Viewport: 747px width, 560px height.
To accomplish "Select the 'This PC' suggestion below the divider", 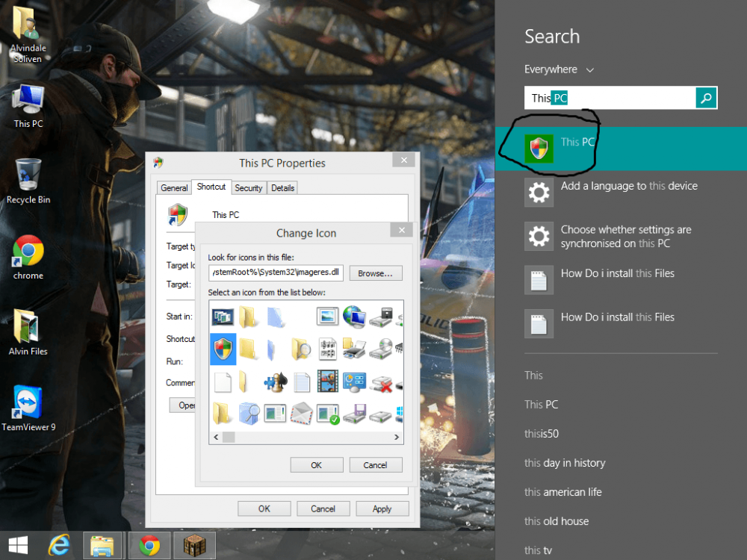I will (541, 405).
